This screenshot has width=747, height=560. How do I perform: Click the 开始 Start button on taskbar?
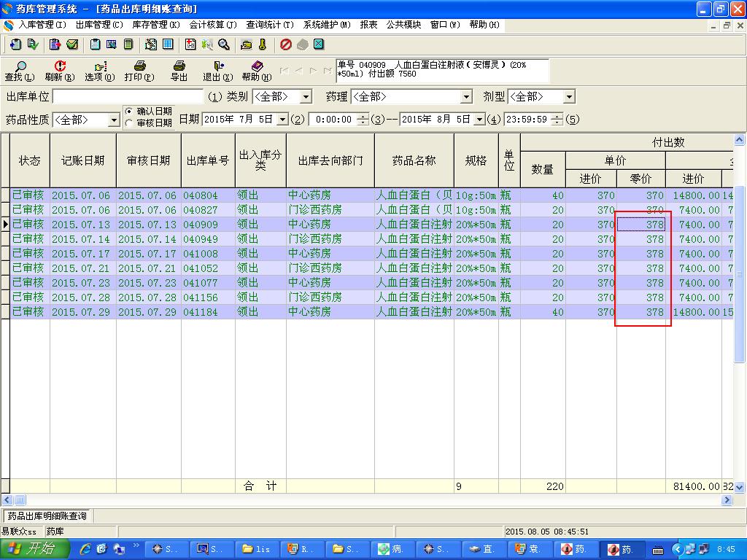click(x=34, y=549)
